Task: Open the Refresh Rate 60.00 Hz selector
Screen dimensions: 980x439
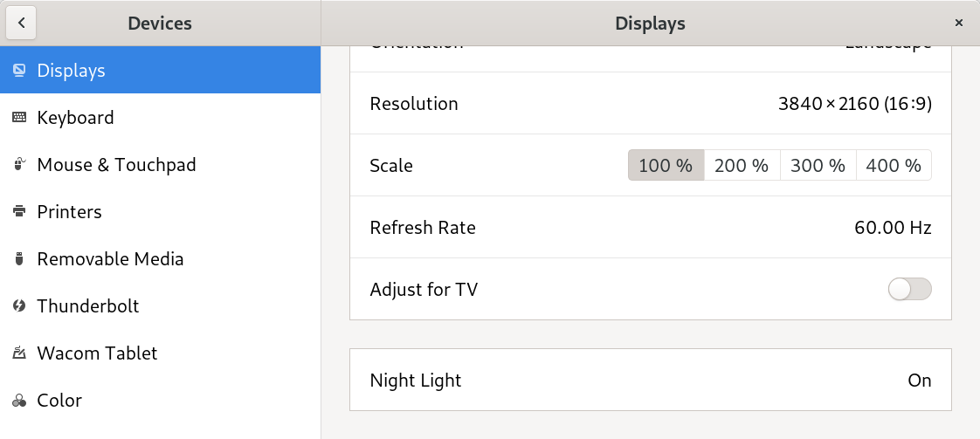Action: coord(651,227)
